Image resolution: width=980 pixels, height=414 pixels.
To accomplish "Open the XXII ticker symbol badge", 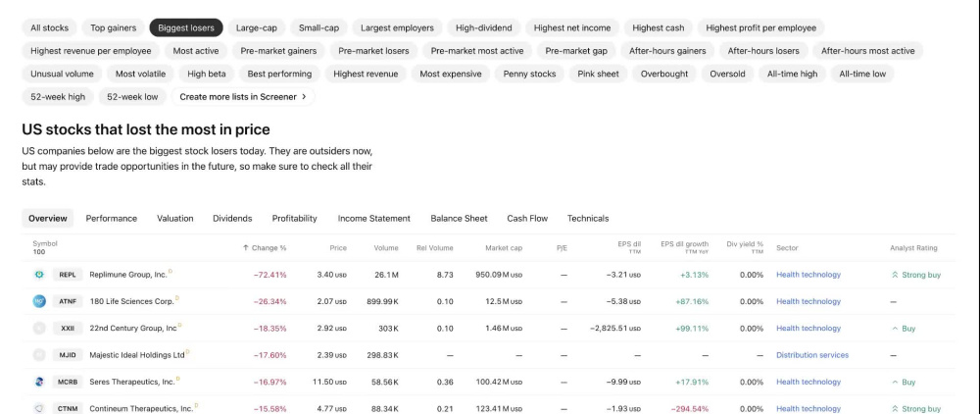I will coord(68,329).
